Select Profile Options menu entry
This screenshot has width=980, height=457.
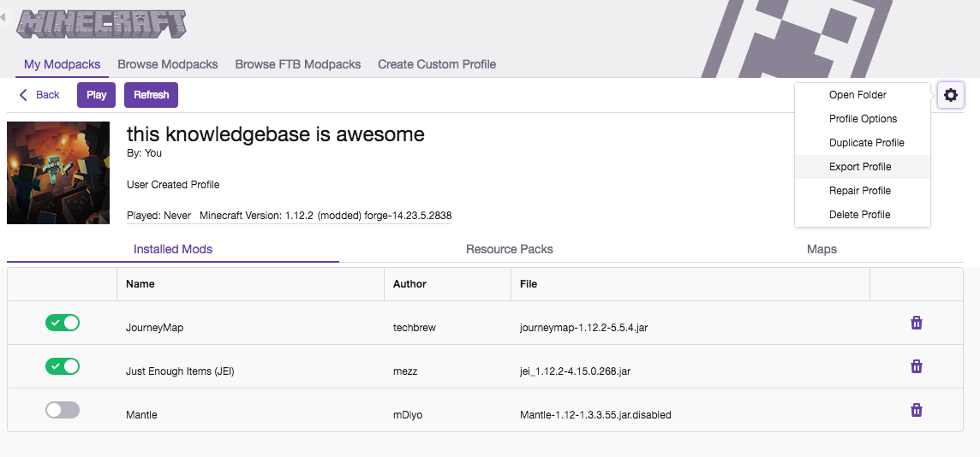(862, 119)
